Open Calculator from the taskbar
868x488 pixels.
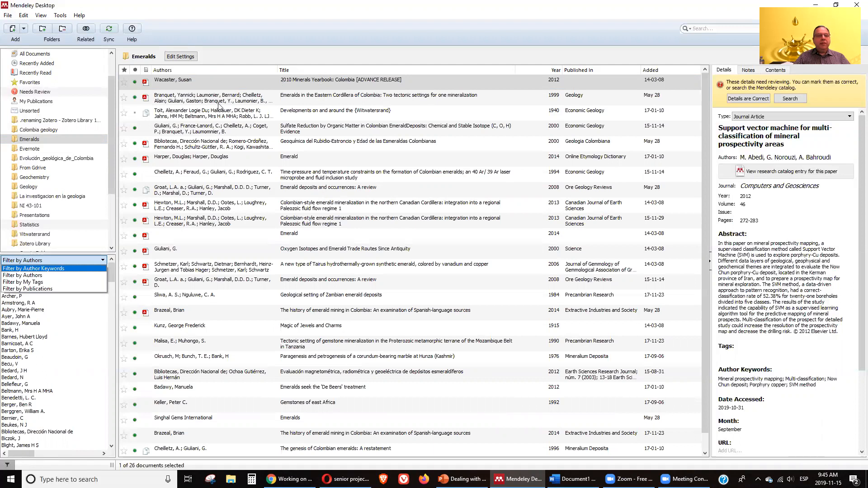point(252,479)
